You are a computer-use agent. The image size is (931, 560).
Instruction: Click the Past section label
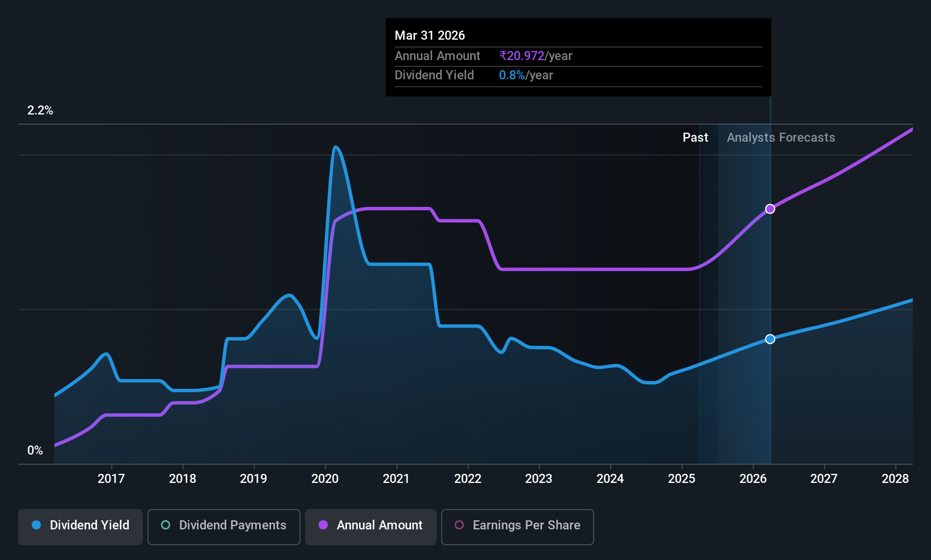point(695,138)
